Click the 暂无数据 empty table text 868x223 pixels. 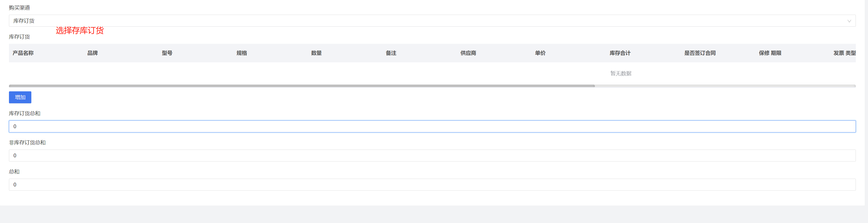coord(621,73)
